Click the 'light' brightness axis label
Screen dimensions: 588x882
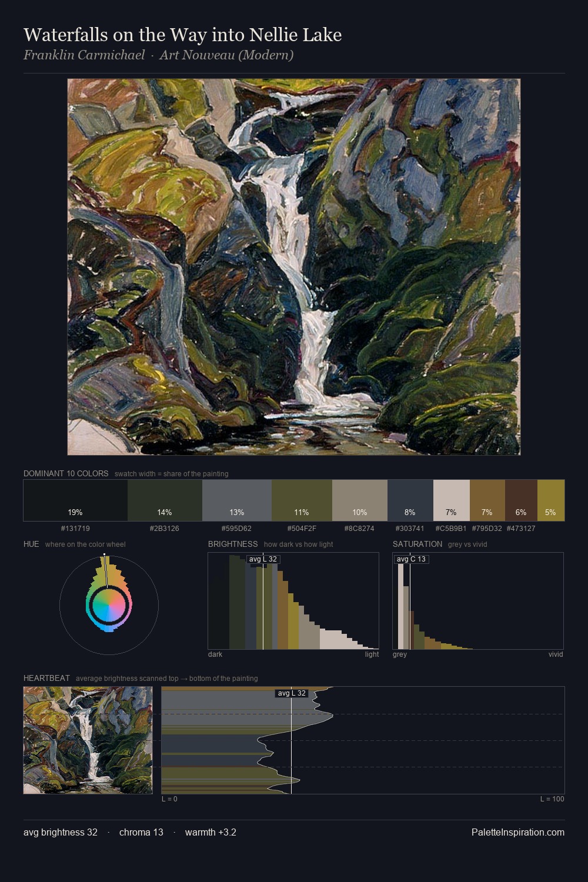coord(372,654)
